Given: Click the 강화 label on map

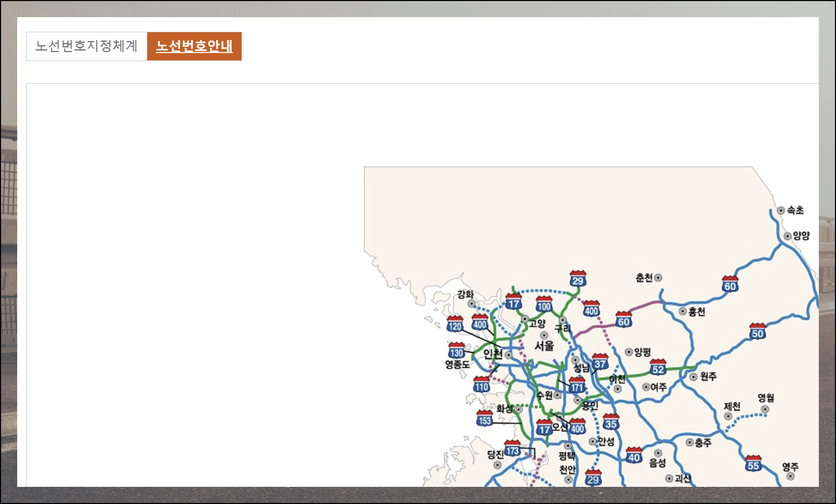Looking at the screenshot, I should click(x=465, y=294).
